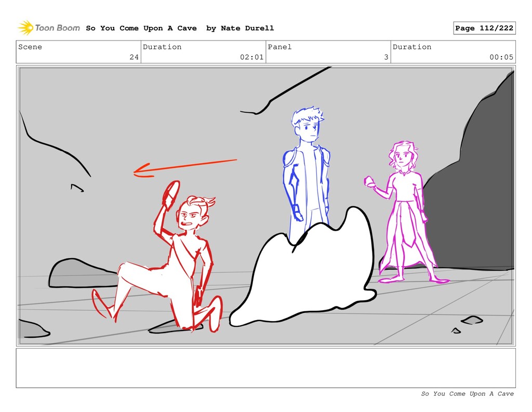The image size is (532, 412).
Task: Click the magenta character holding a rock
Action: [x=405, y=212]
